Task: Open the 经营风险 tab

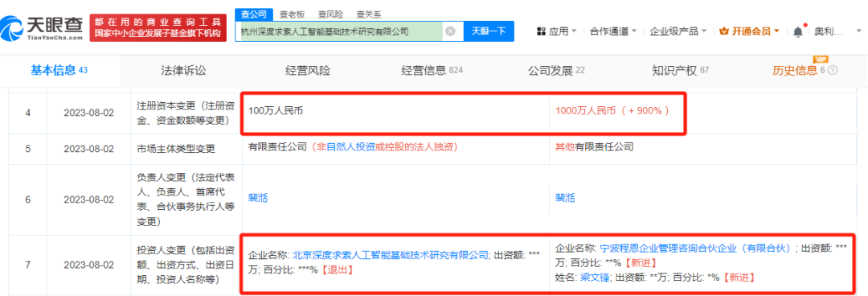Action: coord(308,71)
